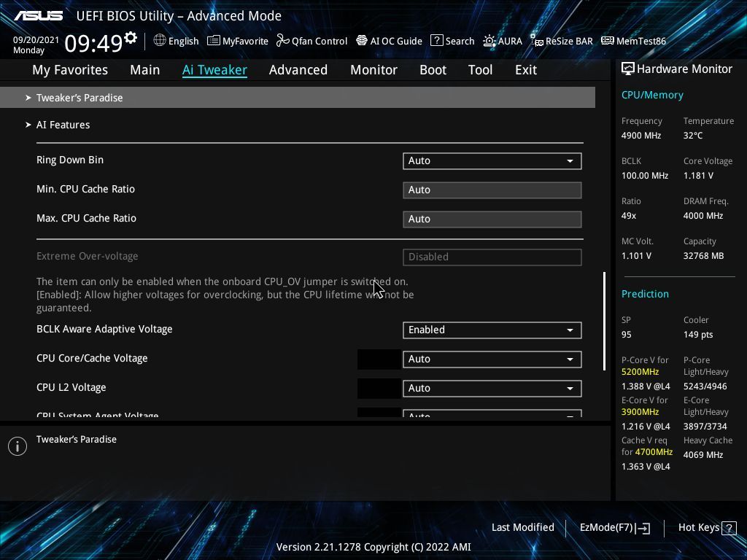
Task: Click Min. CPU Cache Ratio field
Action: (x=492, y=190)
